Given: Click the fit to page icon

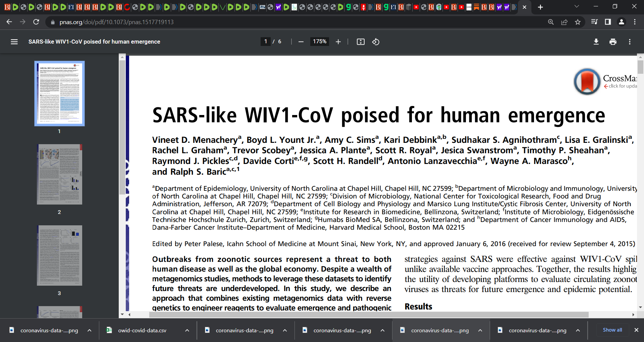Looking at the screenshot, I should coord(361,42).
